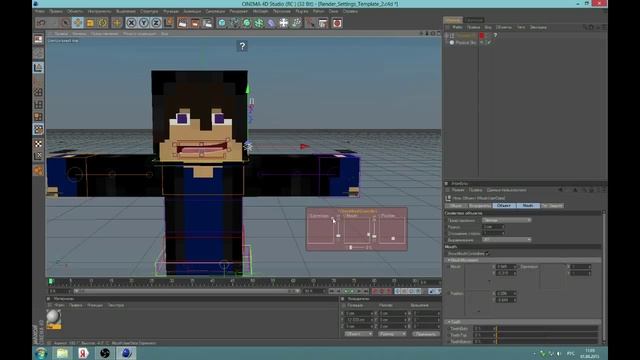
Task: Open the Object dropdown in the Coordinates panel
Action: point(358,334)
